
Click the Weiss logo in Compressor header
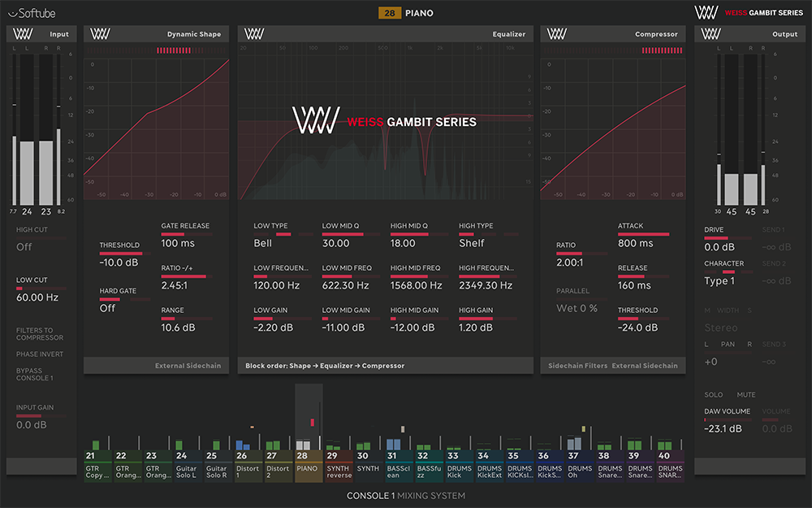tap(556, 34)
